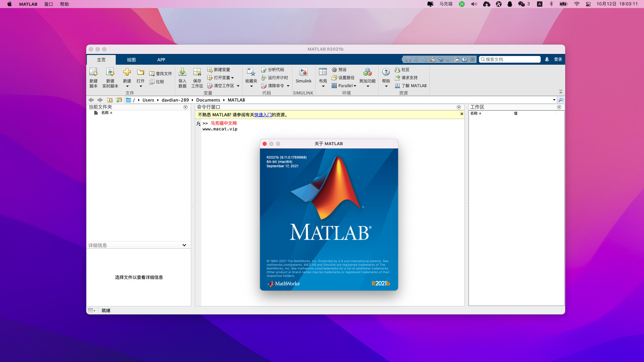Open the Current Folder panel actions menu
Viewport: 644px width, 362px height.
click(185, 107)
